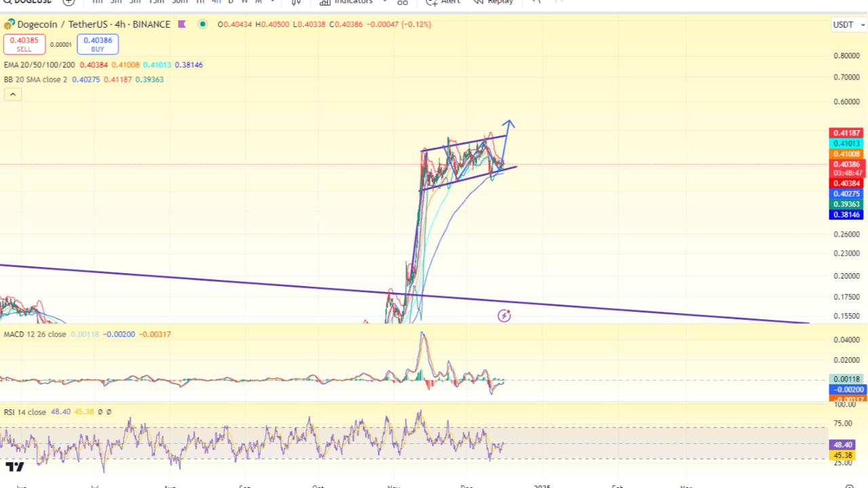Click the high value H0.40500 in legend

273,24
